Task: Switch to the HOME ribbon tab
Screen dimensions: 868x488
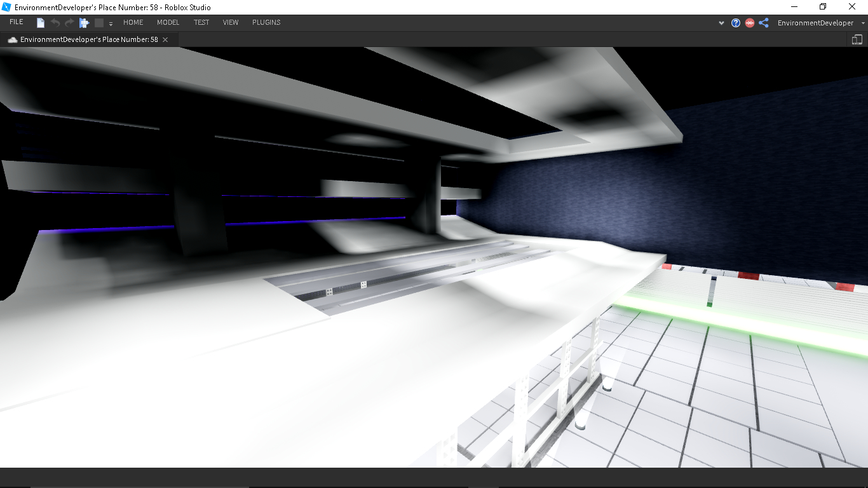Action: [133, 22]
